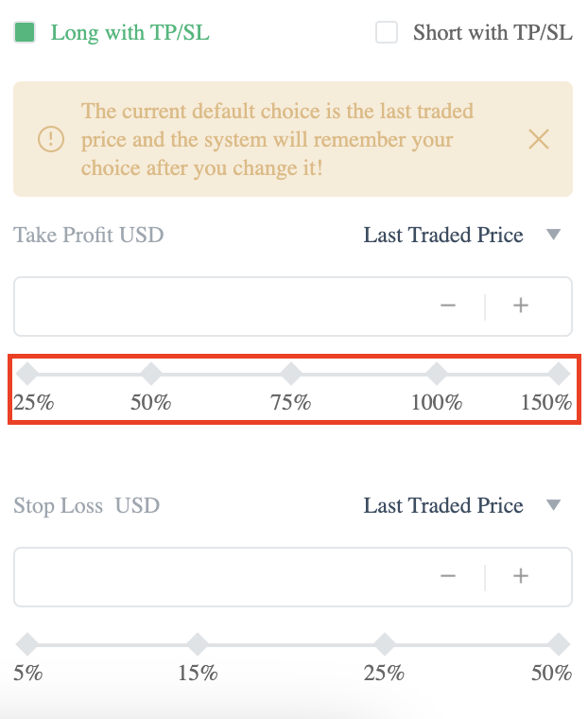Decrease Take Profit value with minus icon
This screenshot has width=588, height=719.
click(x=448, y=306)
